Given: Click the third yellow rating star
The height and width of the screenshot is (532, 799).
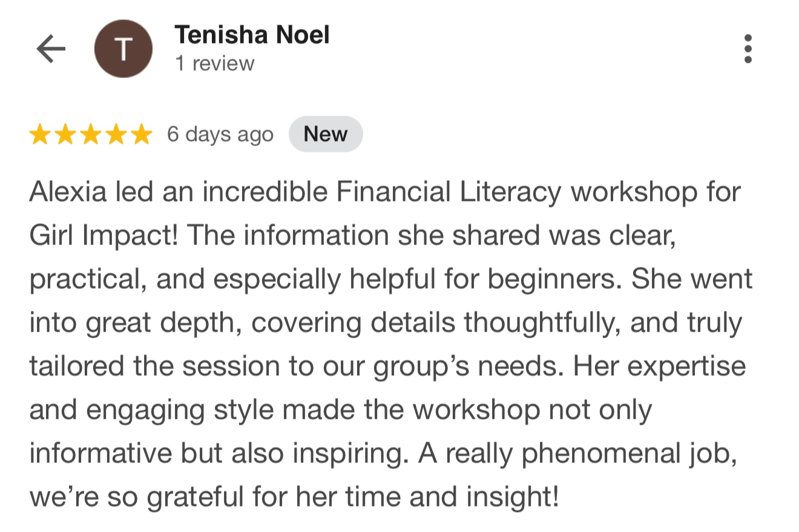Looking at the screenshot, I should pos(91,135).
